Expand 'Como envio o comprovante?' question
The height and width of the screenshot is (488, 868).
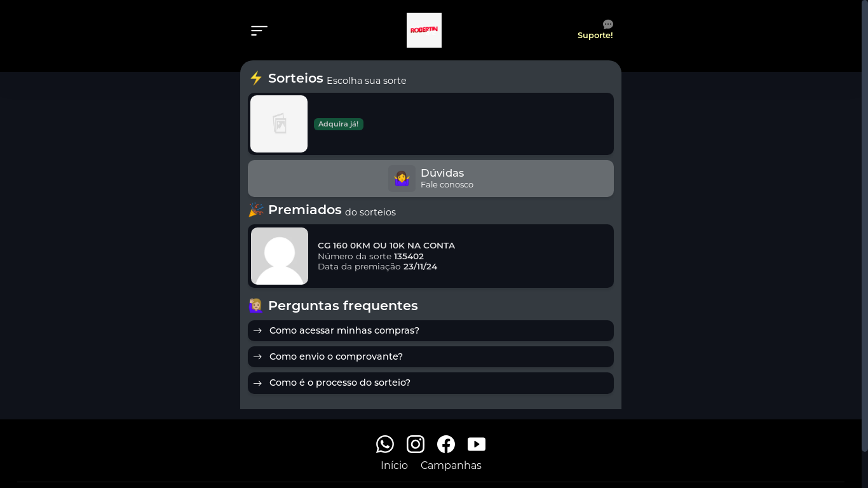click(x=430, y=356)
